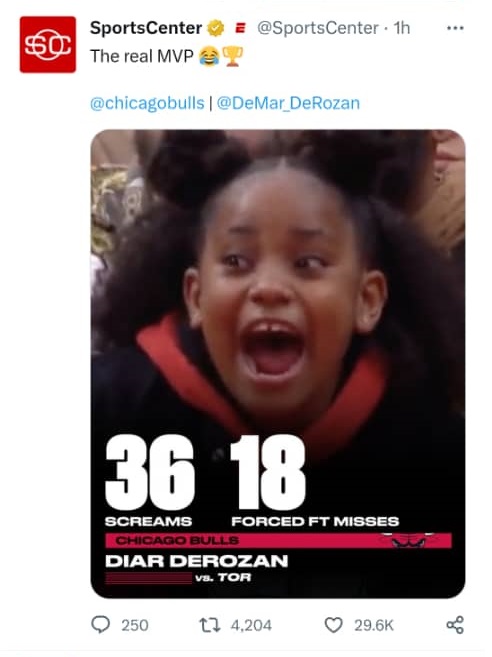Open the @DeMar_DeRozan mention link
The height and width of the screenshot is (657, 492).
[288, 103]
